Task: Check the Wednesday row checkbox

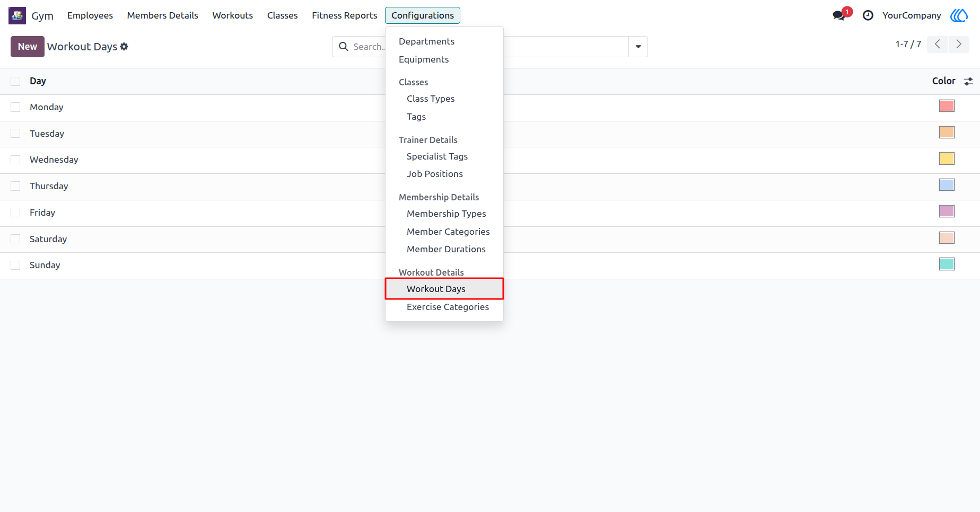Action: [x=15, y=160]
